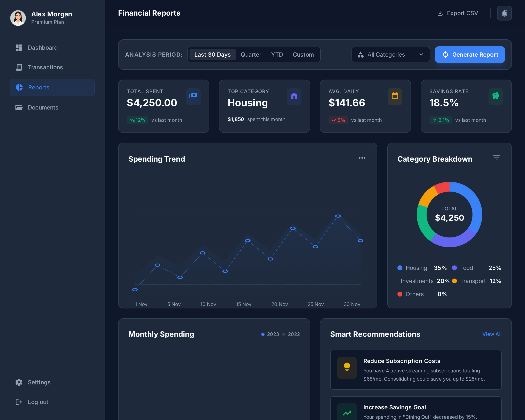Switch the analysis period to Quarter
This screenshot has width=525, height=420.
(251, 55)
